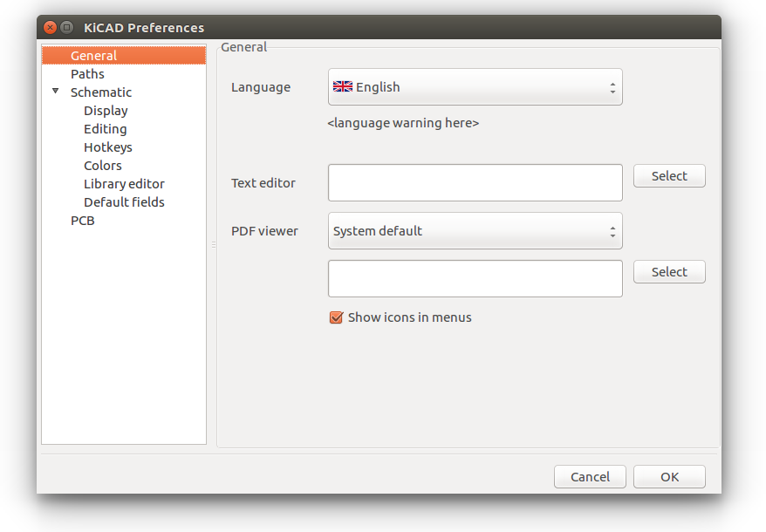Open Colors preferences page
This screenshot has height=532, width=766.
(103, 166)
